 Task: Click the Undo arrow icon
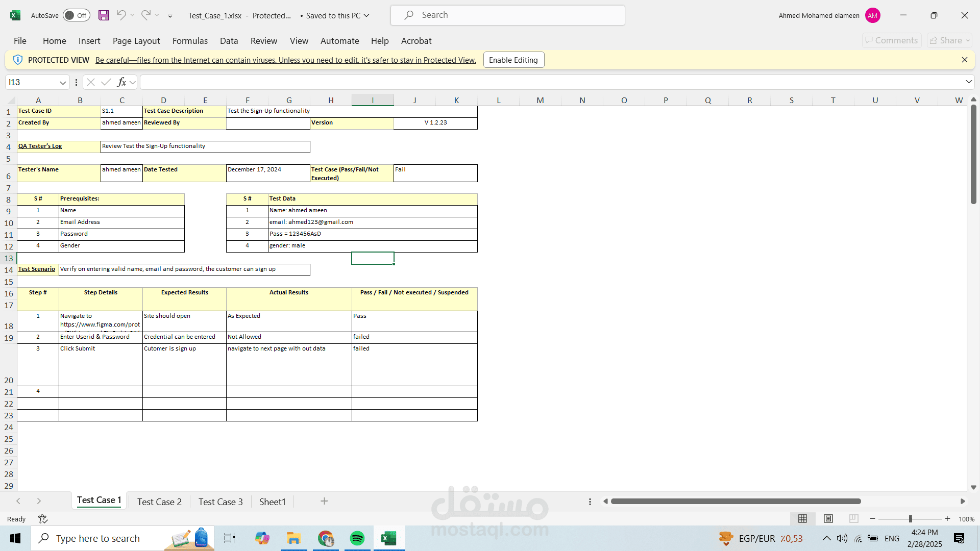pyautogui.click(x=121, y=15)
